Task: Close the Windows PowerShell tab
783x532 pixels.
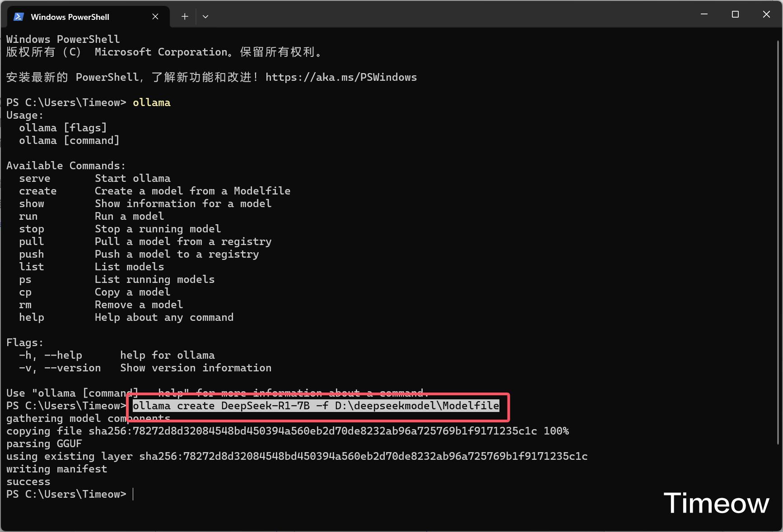Action: pyautogui.click(x=155, y=17)
